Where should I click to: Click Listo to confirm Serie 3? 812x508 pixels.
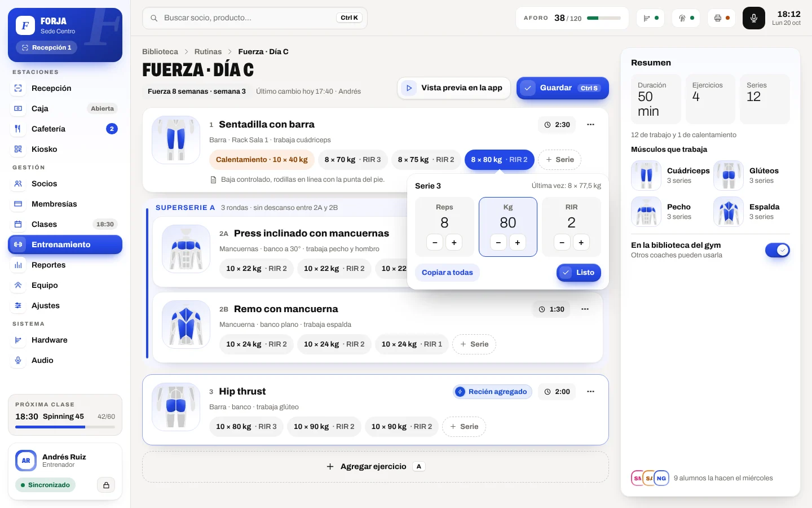[579, 273]
